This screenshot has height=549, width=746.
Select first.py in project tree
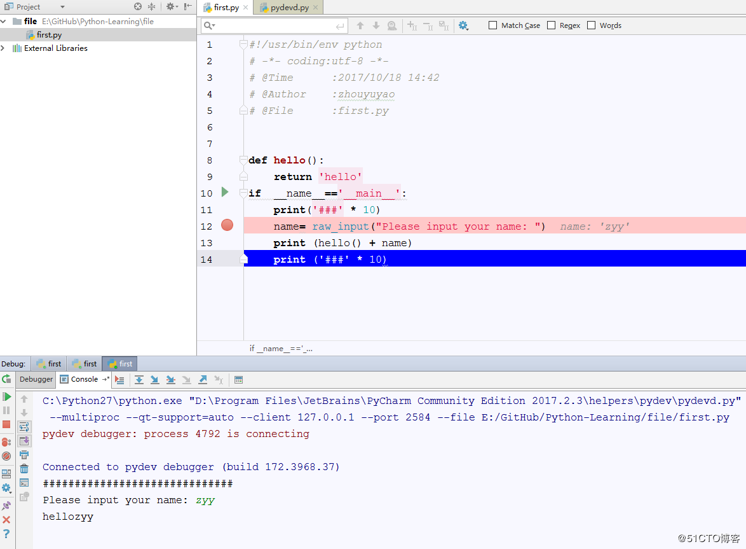(x=49, y=35)
